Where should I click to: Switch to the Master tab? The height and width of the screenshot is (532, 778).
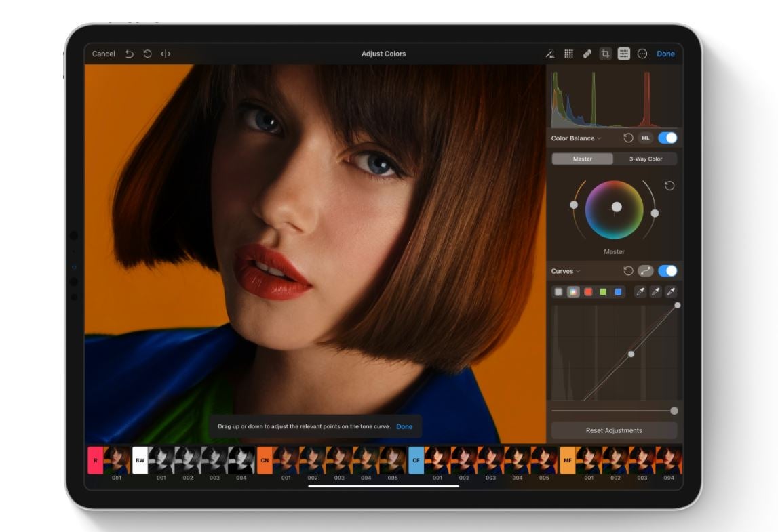pyautogui.click(x=583, y=159)
